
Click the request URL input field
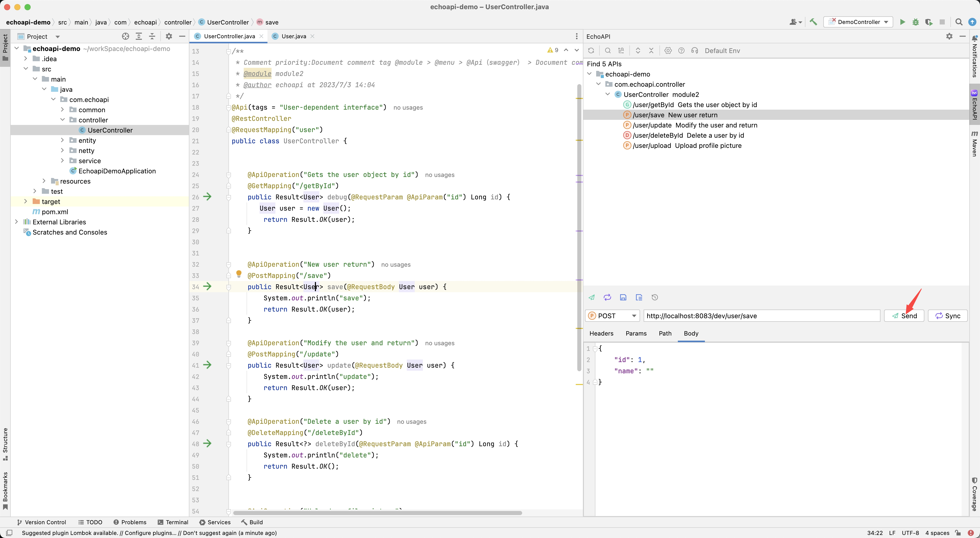(762, 316)
